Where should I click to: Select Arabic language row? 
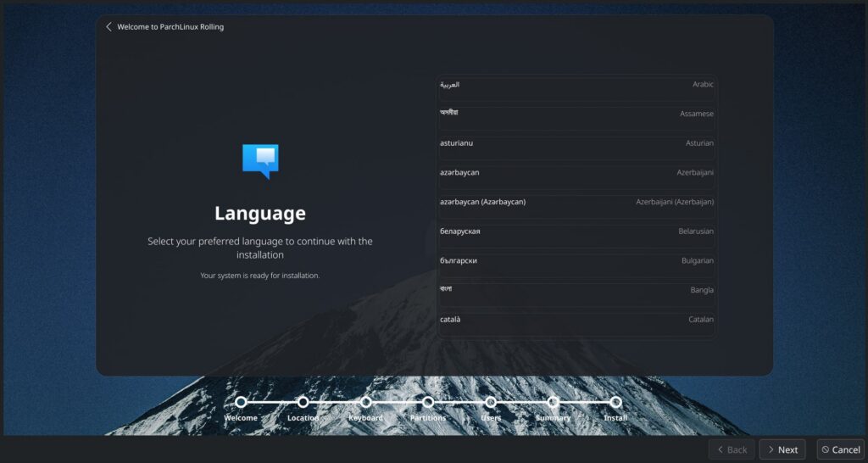[576, 89]
